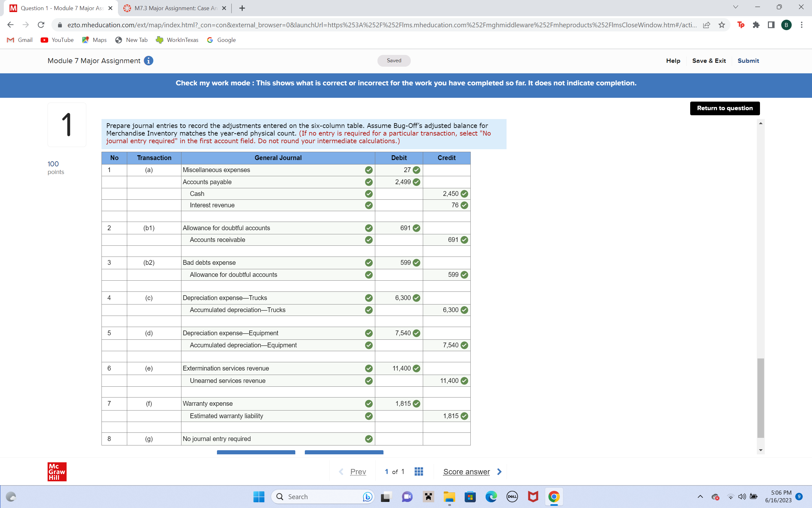
Task: Click Score answer link
Action: (x=466, y=471)
